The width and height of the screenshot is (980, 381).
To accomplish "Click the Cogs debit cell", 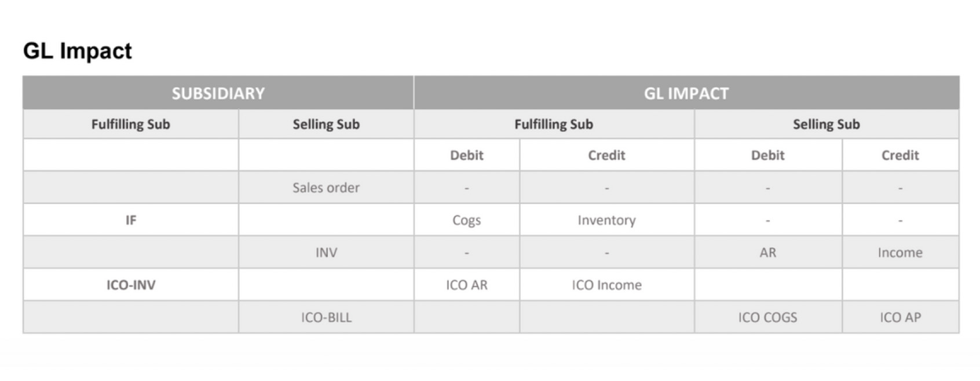I will [467, 220].
